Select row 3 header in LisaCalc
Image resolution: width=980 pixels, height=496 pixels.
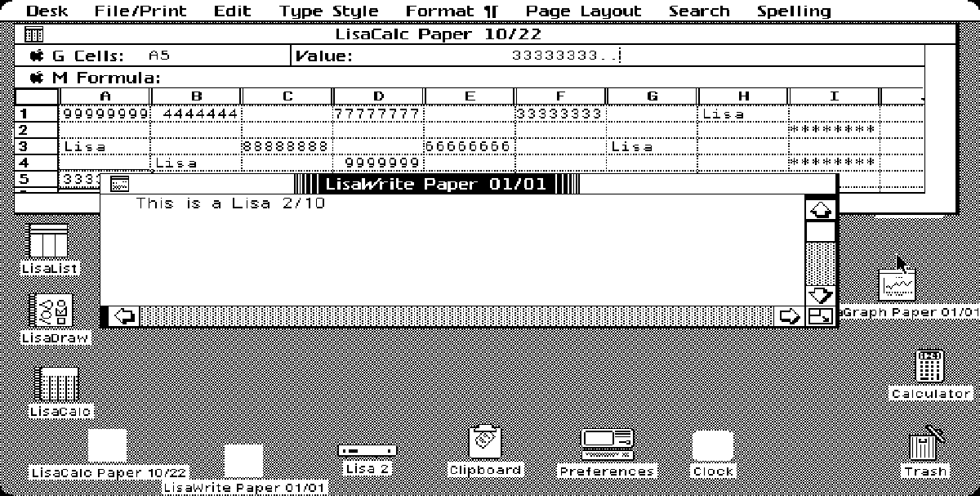coord(37,147)
